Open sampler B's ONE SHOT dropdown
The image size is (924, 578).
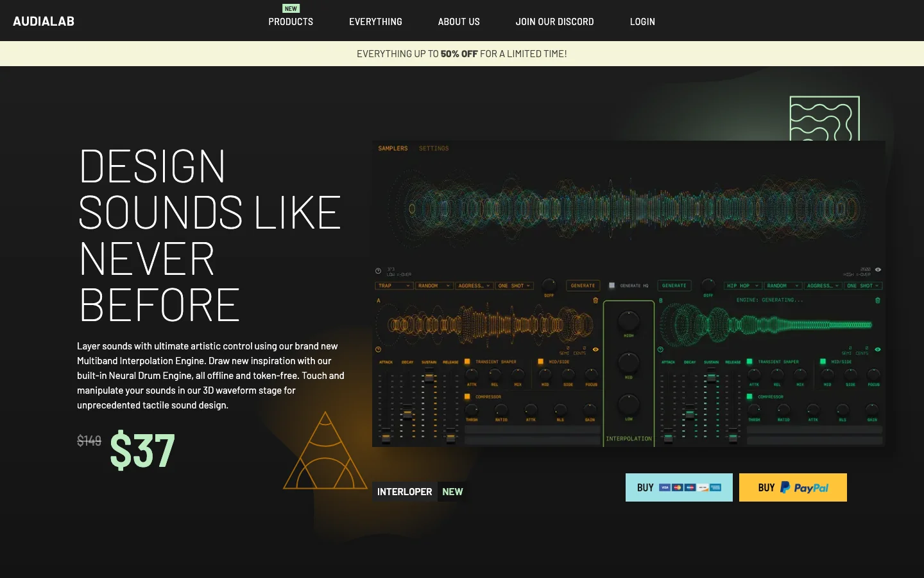[x=864, y=286]
